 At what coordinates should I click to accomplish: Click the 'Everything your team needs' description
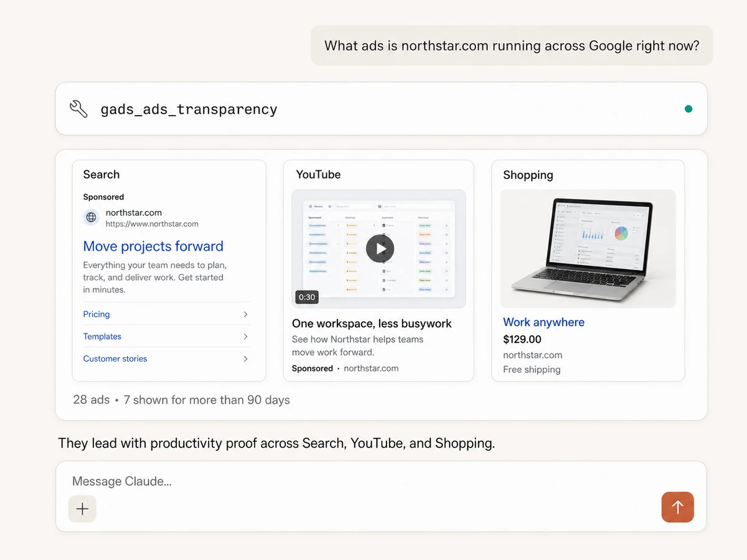point(155,278)
